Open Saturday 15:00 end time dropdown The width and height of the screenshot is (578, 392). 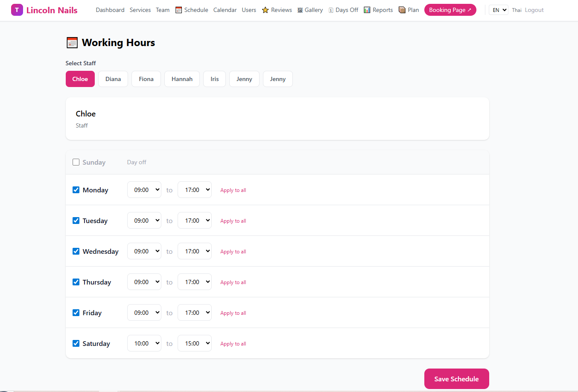coord(195,343)
